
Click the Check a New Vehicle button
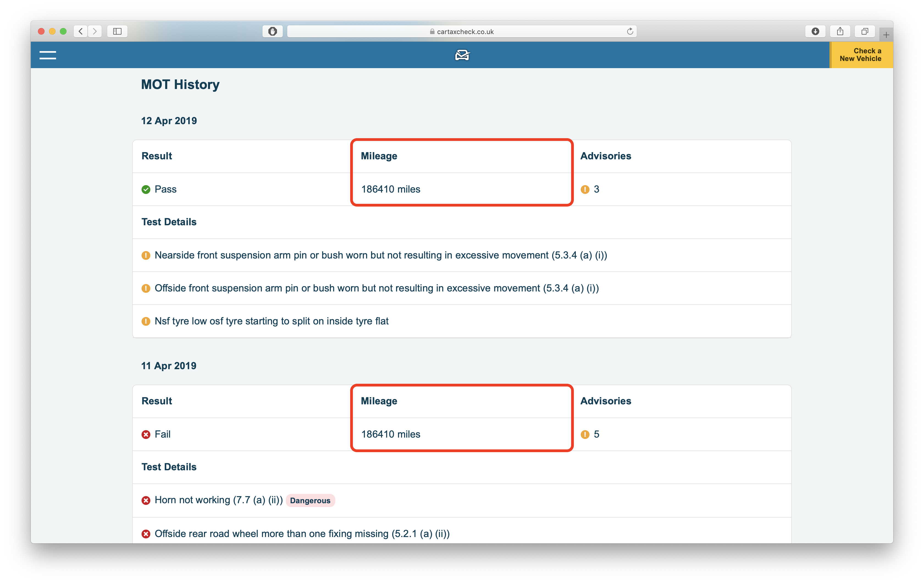point(861,55)
